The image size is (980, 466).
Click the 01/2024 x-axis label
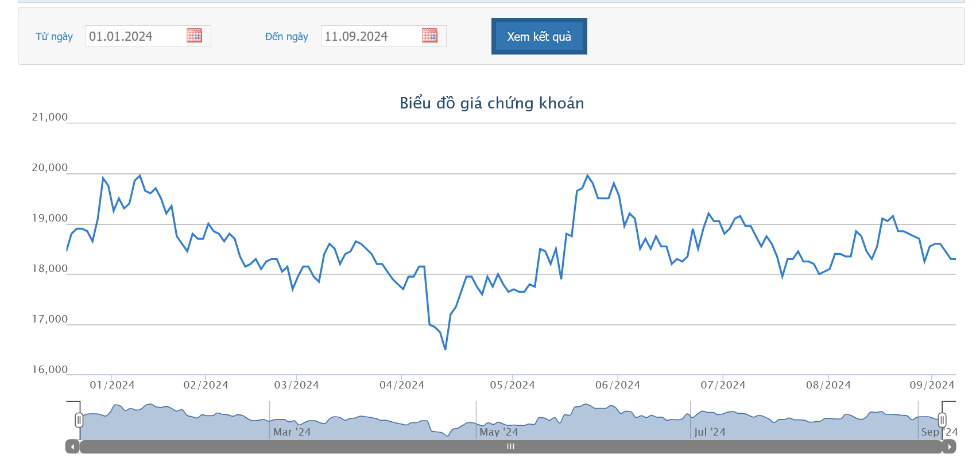click(x=112, y=385)
